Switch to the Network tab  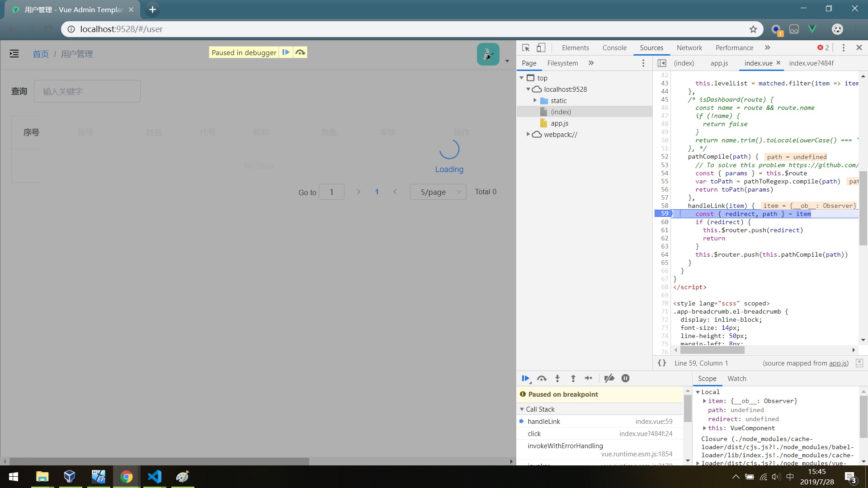tap(689, 48)
